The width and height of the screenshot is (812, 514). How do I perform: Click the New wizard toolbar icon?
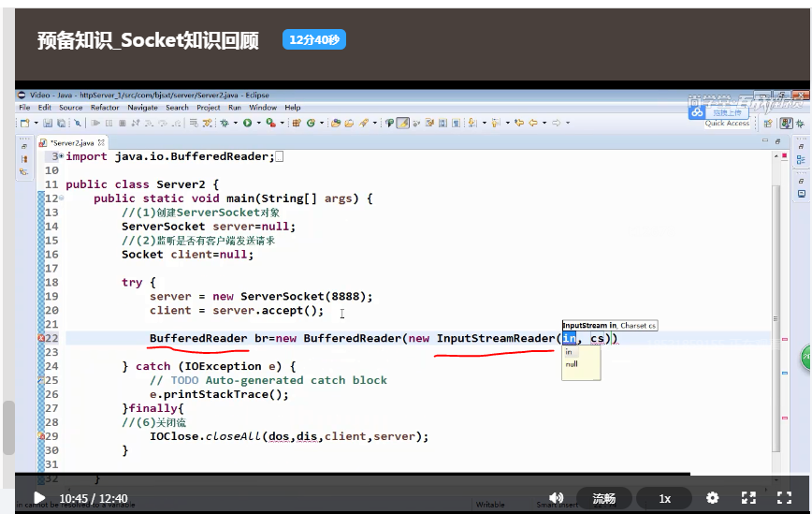click(x=25, y=123)
